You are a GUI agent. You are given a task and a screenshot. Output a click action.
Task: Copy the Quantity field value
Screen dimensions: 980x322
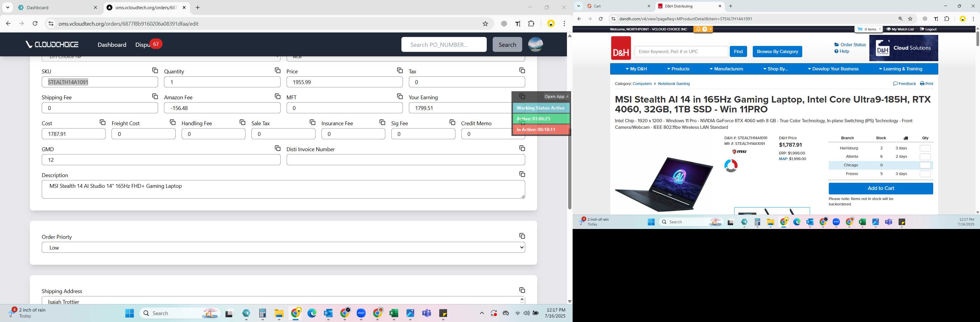tap(277, 71)
